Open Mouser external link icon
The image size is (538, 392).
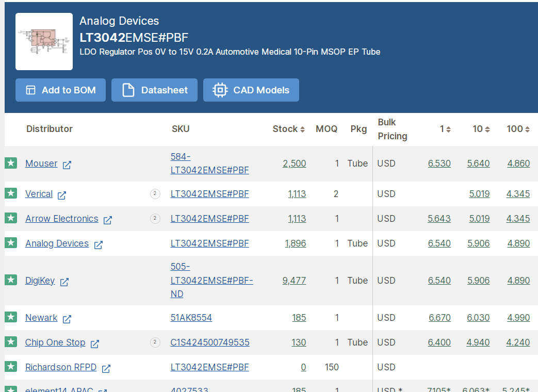click(x=67, y=165)
